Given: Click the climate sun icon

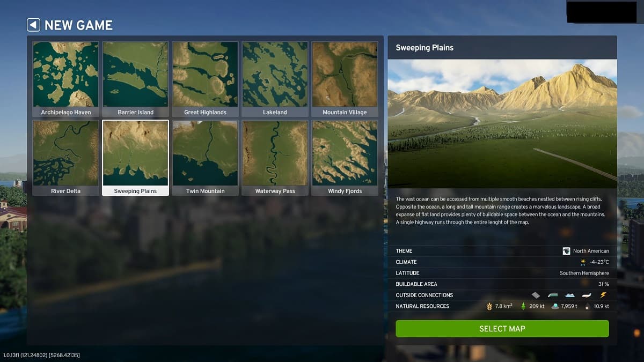Looking at the screenshot, I should (x=583, y=262).
